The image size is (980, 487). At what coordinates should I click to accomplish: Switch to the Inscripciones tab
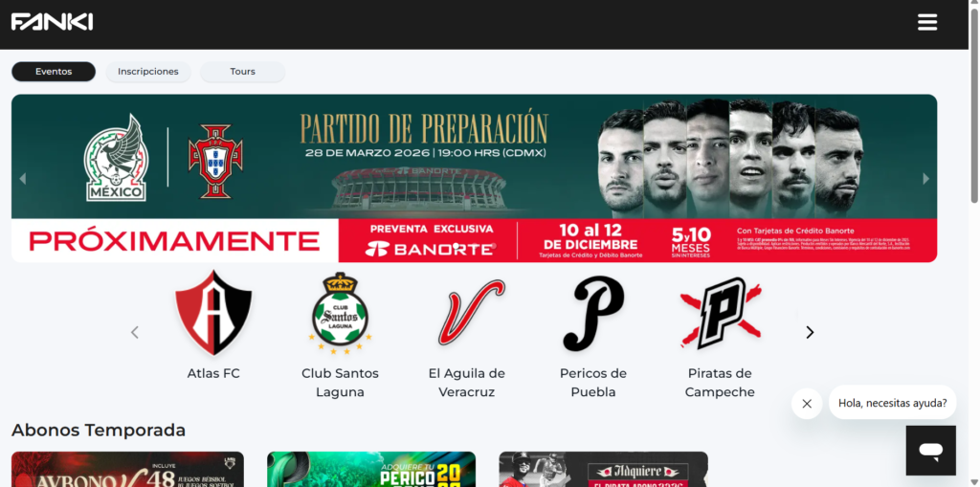[x=148, y=72]
